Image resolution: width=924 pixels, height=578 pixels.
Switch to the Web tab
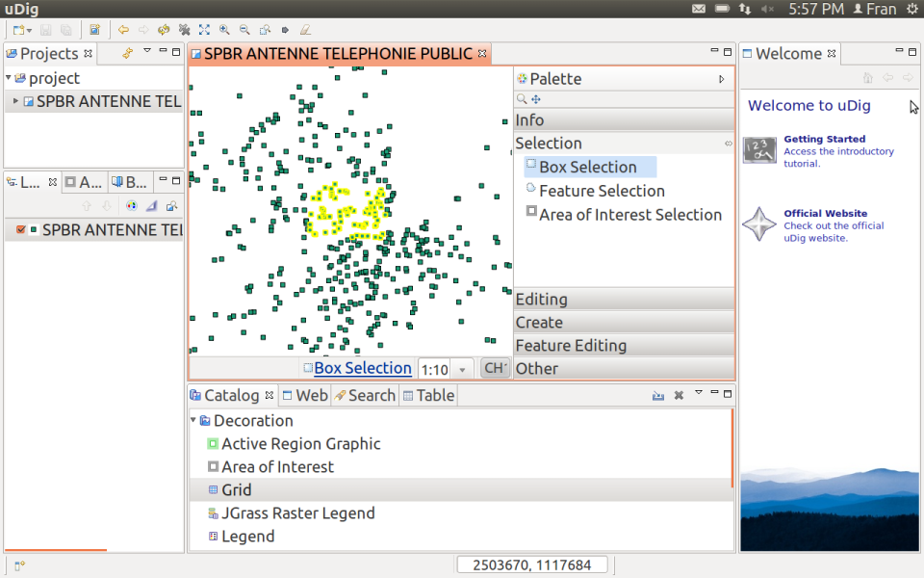point(305,395)
